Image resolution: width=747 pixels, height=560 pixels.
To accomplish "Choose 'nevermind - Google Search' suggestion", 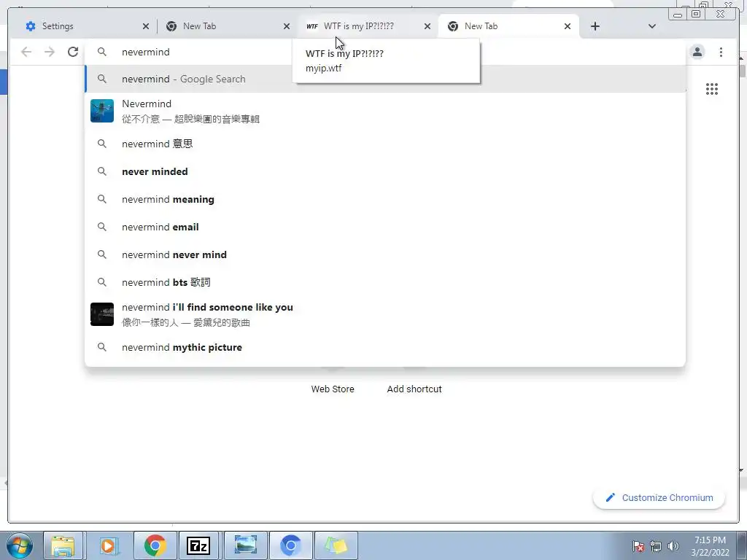I will pyautogui.click(x=385, y=79).
